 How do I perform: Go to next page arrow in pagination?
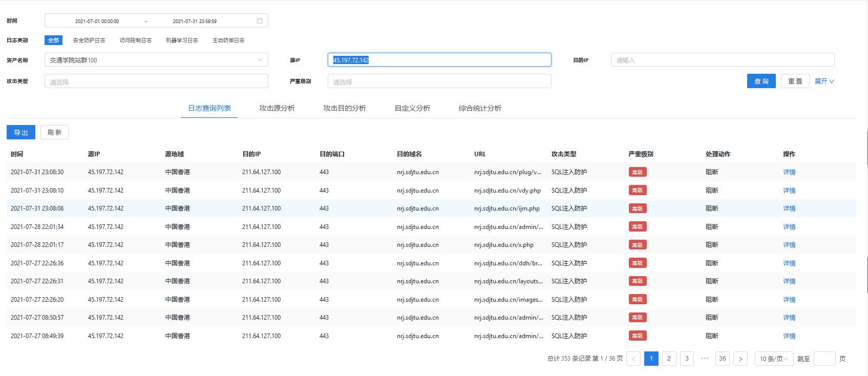tap(740, 359)
